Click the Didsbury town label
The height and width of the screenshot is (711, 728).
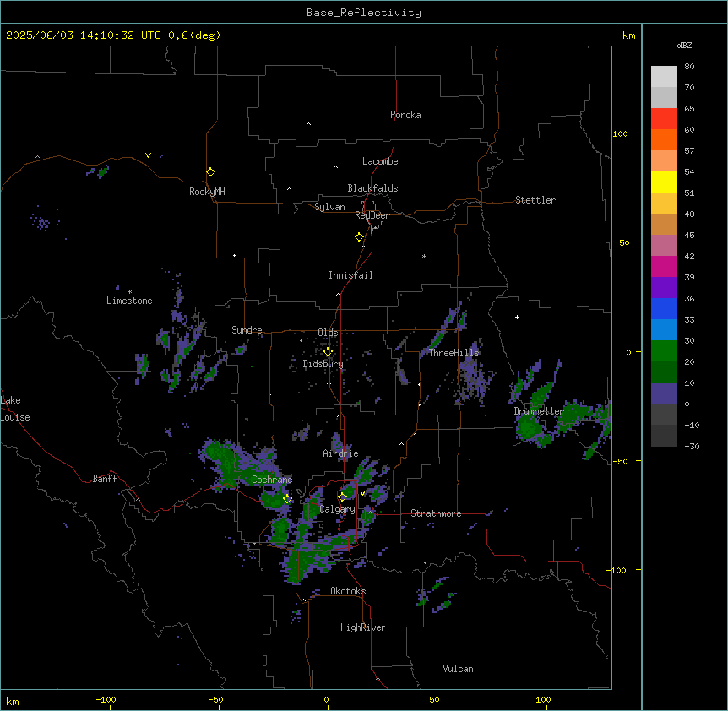click(323, 364)
